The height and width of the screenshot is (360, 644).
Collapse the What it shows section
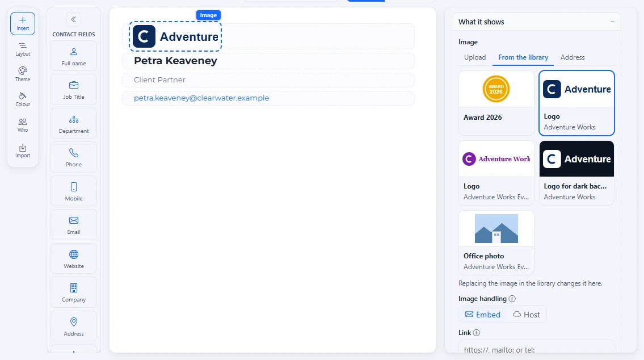(612, 22)
